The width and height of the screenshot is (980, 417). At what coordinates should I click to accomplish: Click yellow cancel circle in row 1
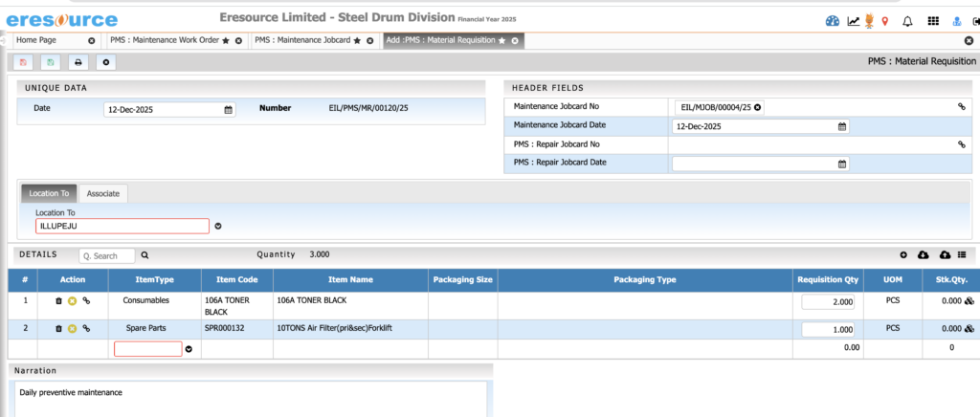click(x=72, y=301)
